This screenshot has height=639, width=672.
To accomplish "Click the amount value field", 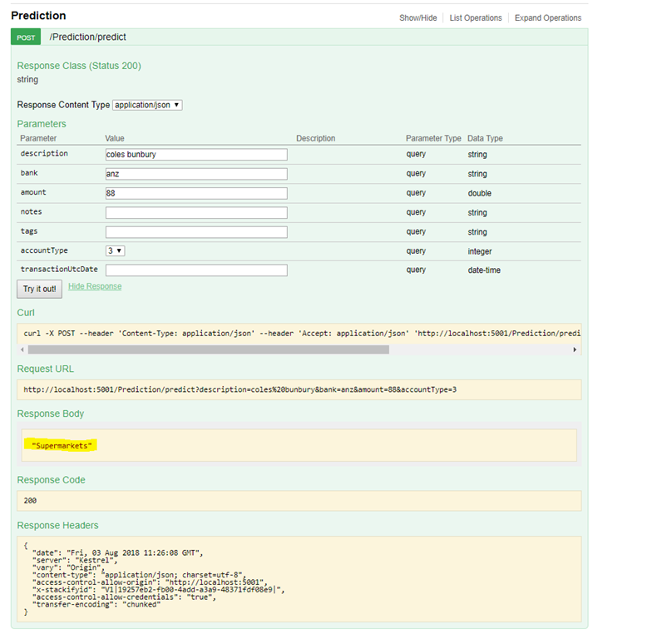I will point(196,193).
